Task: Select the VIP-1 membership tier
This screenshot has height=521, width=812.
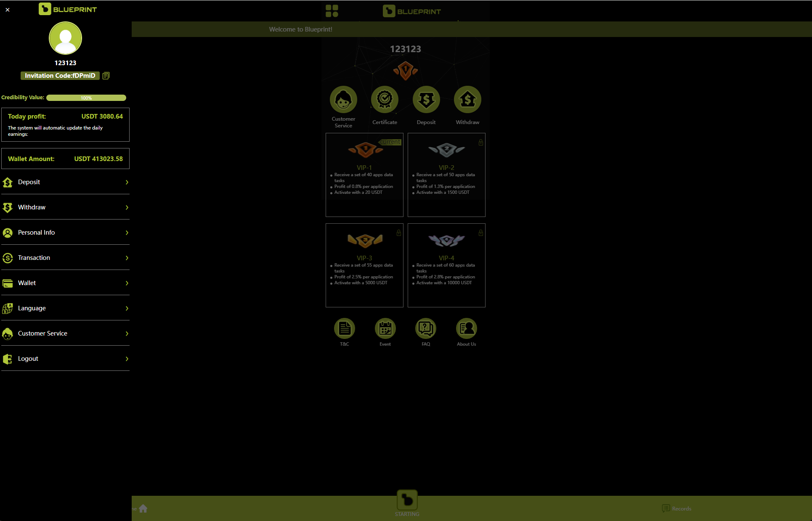Action: pyautogui.click(x=365, y=174)
